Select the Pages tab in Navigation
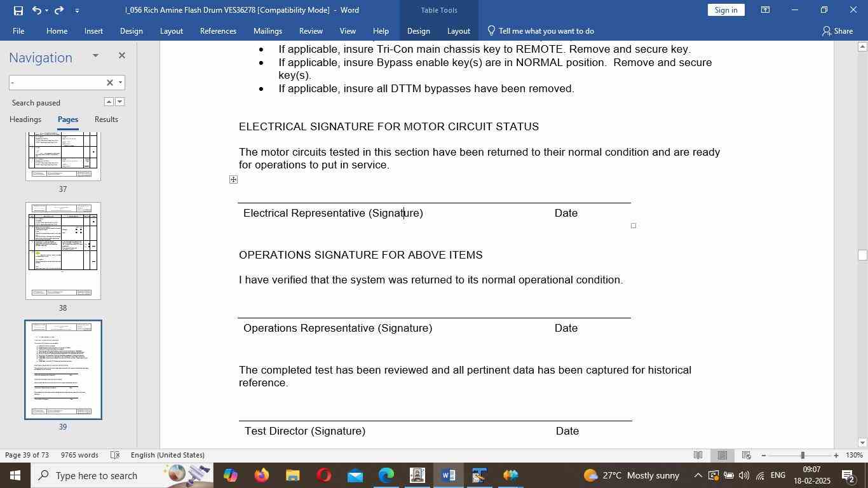This screenshot has height=488, width=868. [68, 119]
